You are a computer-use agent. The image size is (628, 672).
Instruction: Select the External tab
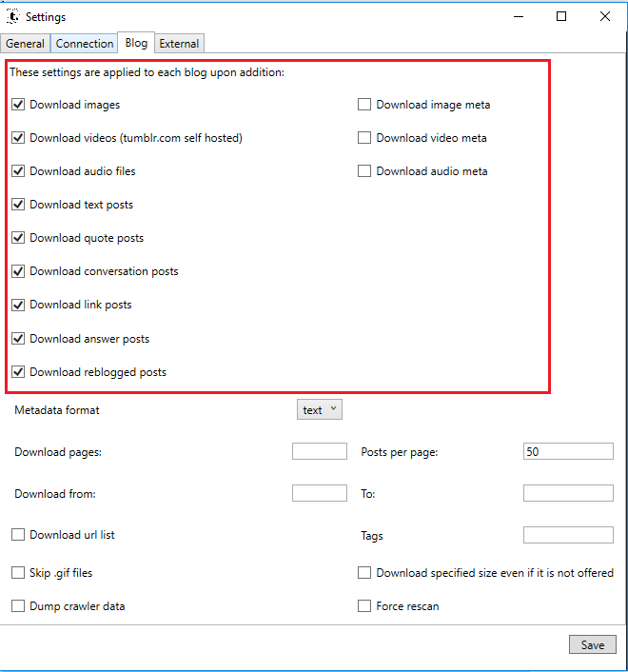pos(179,44)
